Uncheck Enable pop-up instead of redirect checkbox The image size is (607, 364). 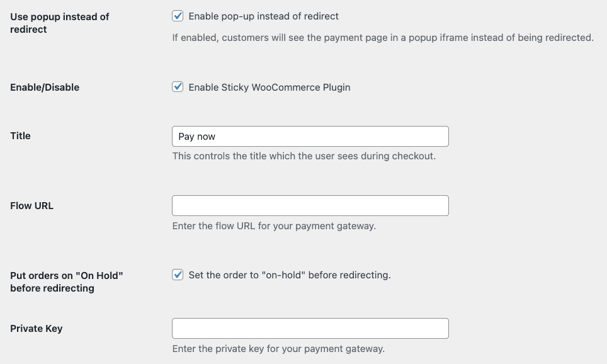[178, 16]
